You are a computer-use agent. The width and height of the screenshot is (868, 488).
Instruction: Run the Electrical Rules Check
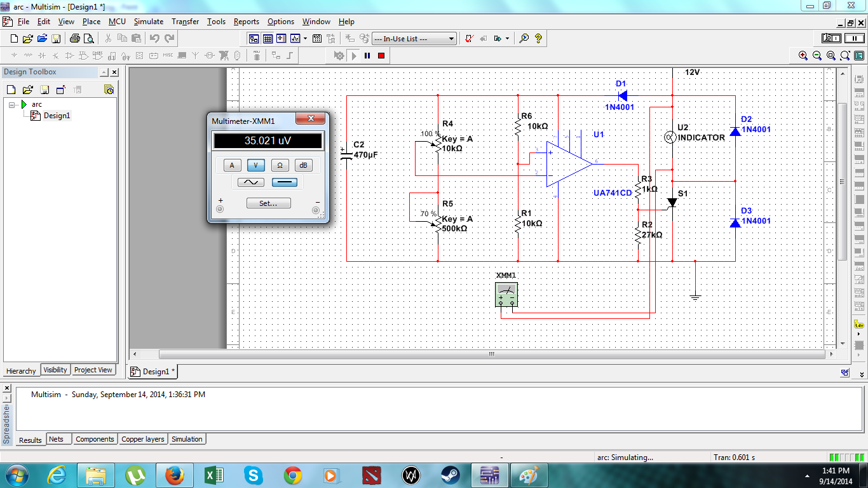pos(469,38)
